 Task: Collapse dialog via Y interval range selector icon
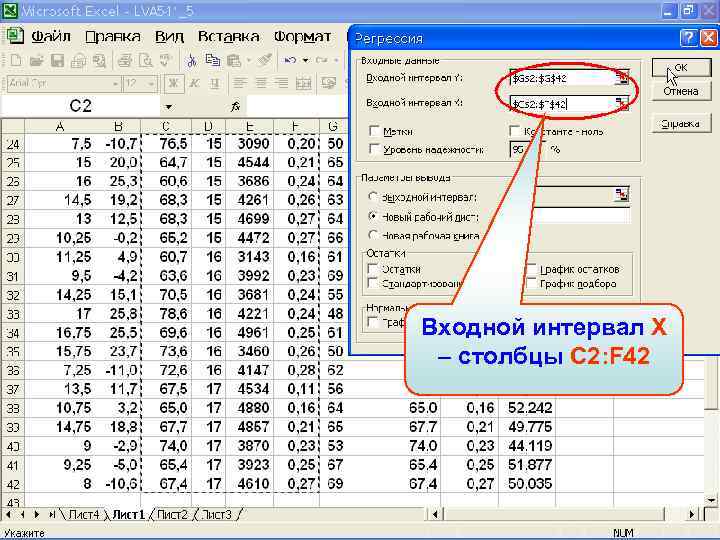pos(622,78)
